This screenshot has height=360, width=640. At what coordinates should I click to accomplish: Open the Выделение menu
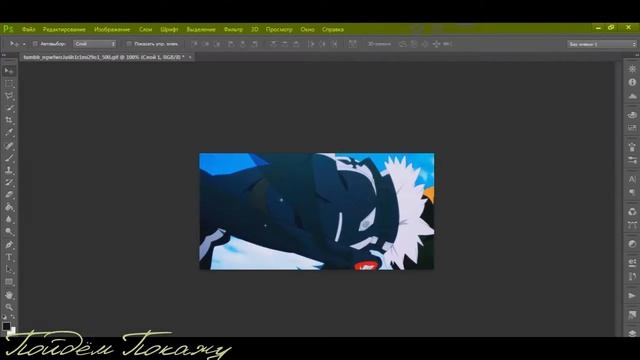coord(201,29)
